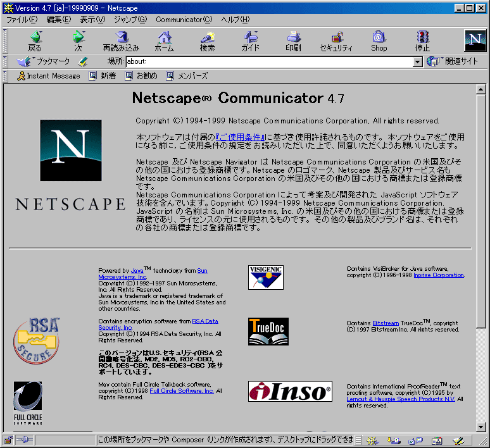Click the Back (戻る) toolbar button
This screenshot has width=490, height=448.
35,41
